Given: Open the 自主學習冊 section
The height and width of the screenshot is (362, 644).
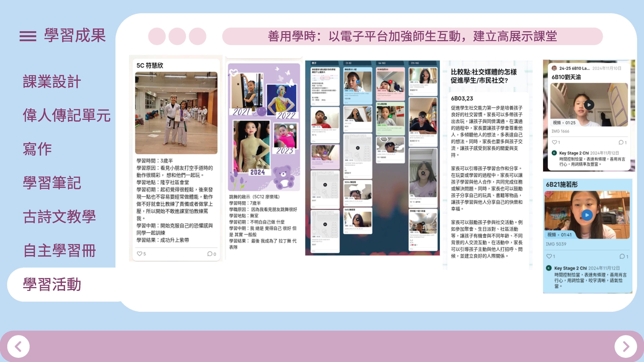Looking at the screenshot, I should click(59, 250).
